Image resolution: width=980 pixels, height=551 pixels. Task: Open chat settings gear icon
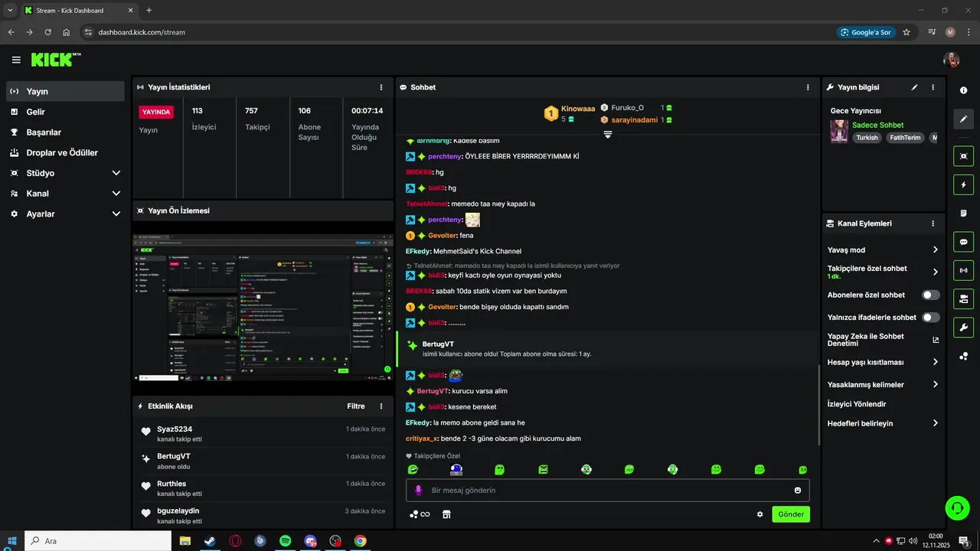click(x=759, y=514)
